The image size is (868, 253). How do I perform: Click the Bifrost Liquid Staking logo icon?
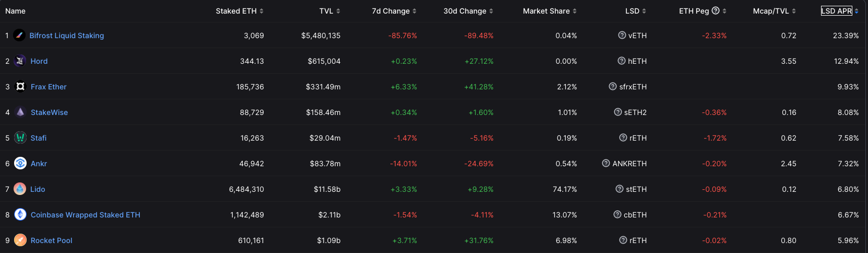coord(19,36)
